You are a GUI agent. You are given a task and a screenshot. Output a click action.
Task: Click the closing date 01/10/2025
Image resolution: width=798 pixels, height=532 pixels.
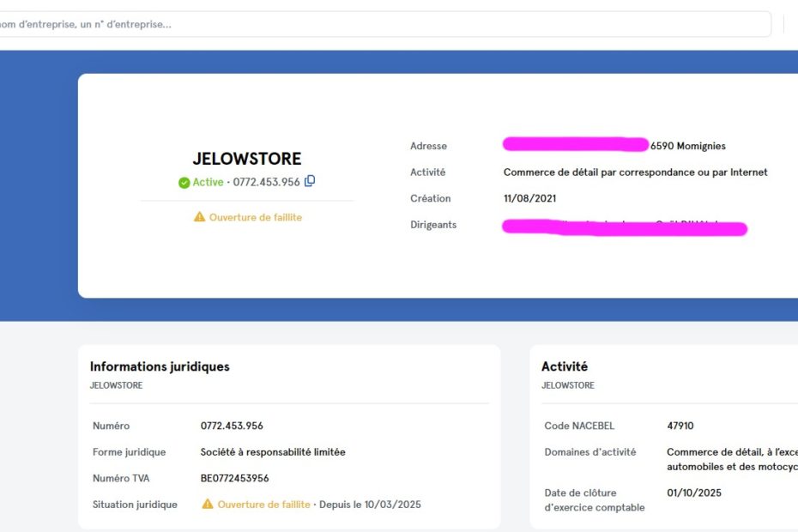click(x=693, y=493)
